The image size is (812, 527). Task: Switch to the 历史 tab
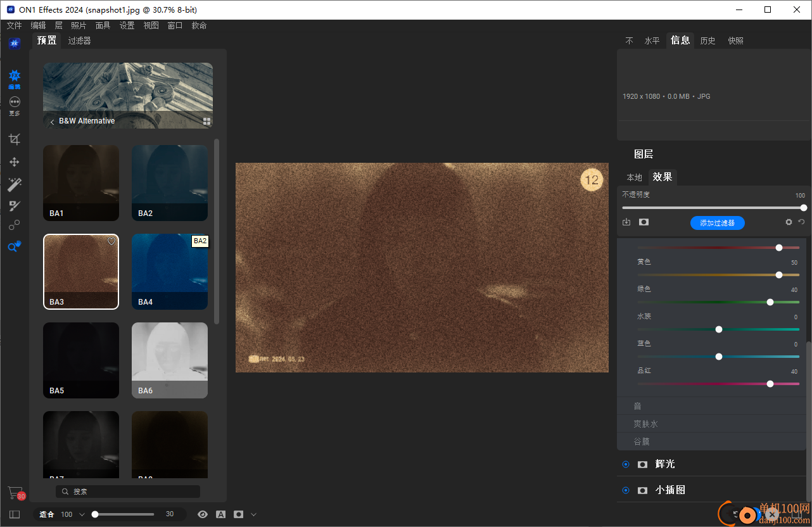point(707,41)
